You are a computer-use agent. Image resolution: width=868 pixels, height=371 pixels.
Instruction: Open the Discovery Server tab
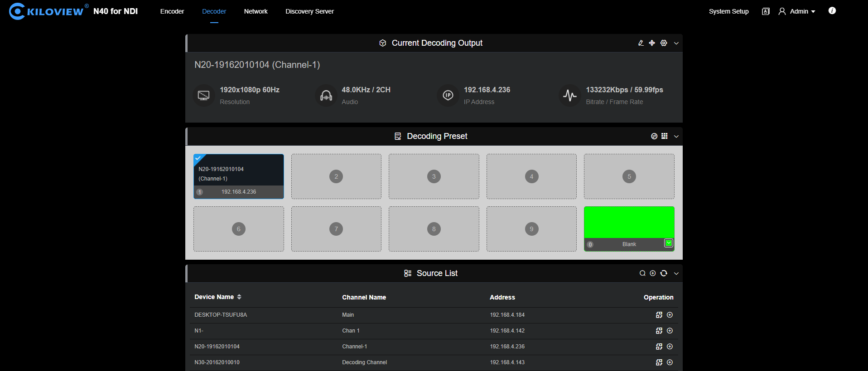[310, 11]
